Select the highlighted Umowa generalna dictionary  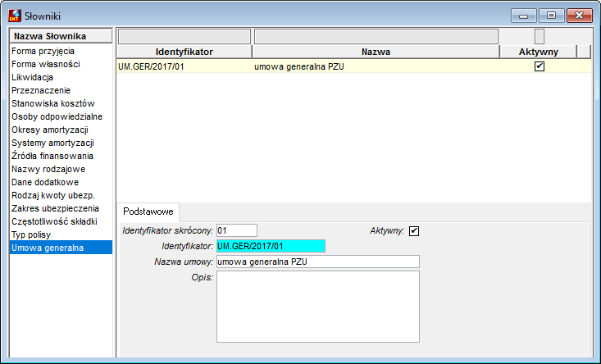(61, 248)
